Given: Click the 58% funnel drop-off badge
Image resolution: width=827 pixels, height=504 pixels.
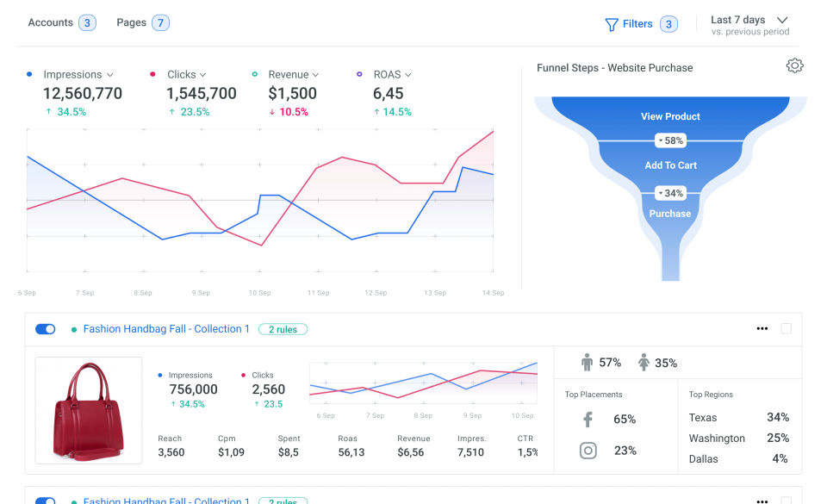Looking at the screenshot, I should tap(670, 140).
